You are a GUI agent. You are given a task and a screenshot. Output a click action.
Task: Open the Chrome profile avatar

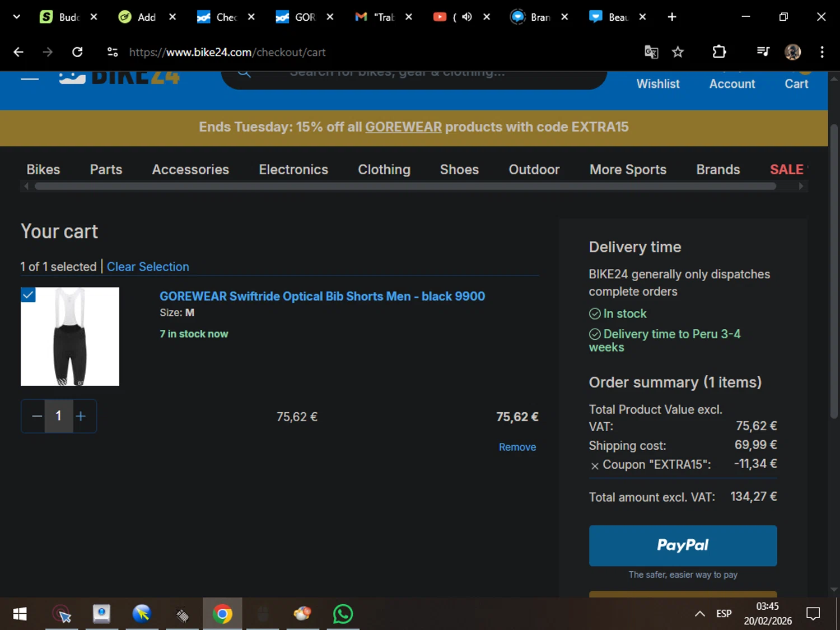792,52
